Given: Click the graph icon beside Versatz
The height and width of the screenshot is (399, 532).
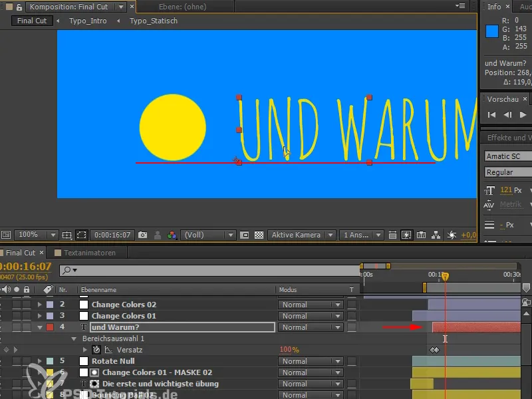Looking at the screenshot, I should click(x=108, y=350).
